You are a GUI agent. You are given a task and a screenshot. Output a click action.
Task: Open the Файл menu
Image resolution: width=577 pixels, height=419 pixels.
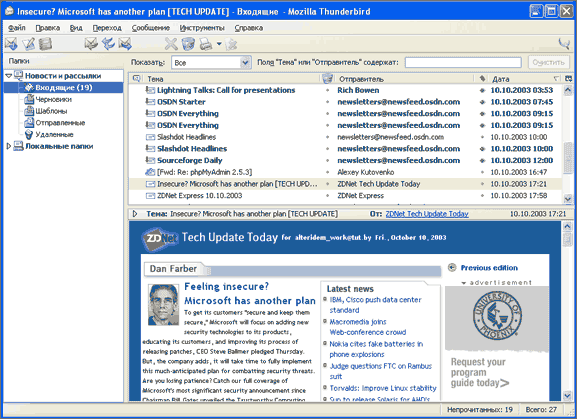click(x=17, y=28)
